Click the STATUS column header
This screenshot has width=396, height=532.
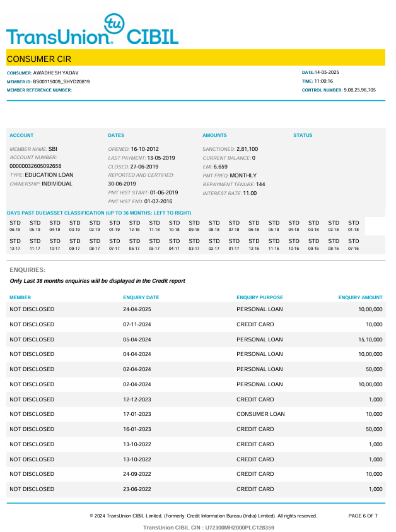(x=303, y=136)
